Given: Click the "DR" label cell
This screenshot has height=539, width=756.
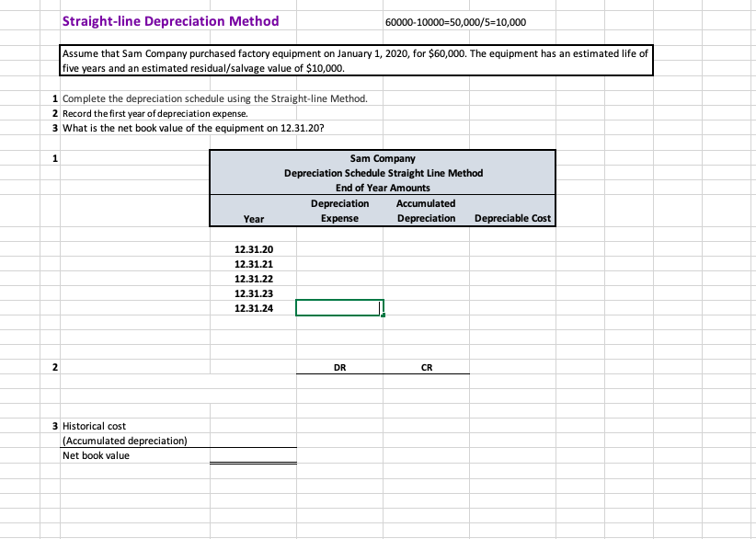Looking at the screenshot, I should [x=339, y=367].
